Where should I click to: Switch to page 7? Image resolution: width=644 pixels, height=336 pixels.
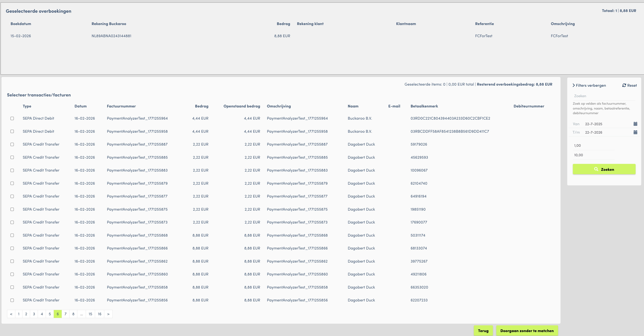[66, 314]
